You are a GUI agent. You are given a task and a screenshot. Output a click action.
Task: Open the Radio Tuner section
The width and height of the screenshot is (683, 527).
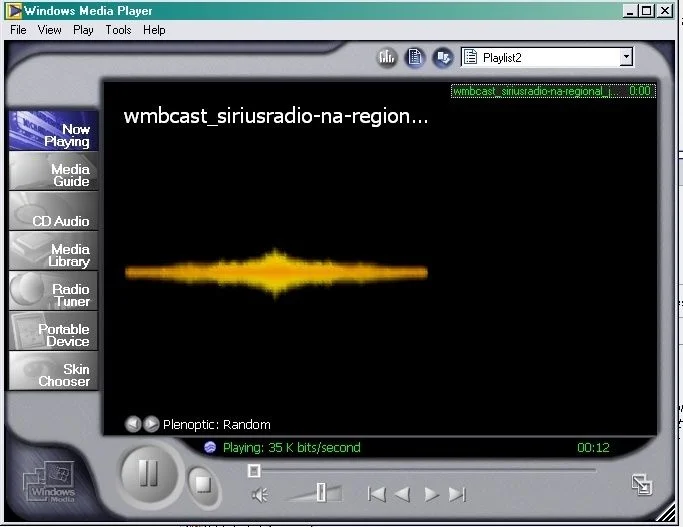[54, 291]
